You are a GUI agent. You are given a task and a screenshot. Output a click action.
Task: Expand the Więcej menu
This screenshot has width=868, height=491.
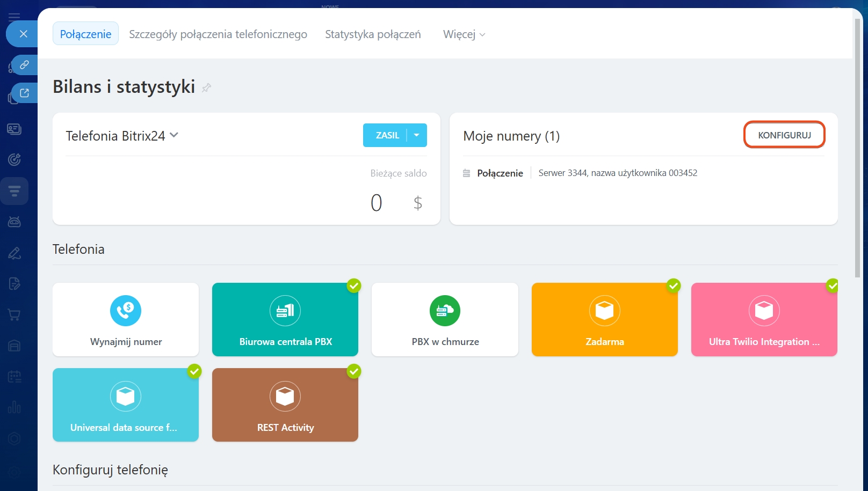click(464, 34)
